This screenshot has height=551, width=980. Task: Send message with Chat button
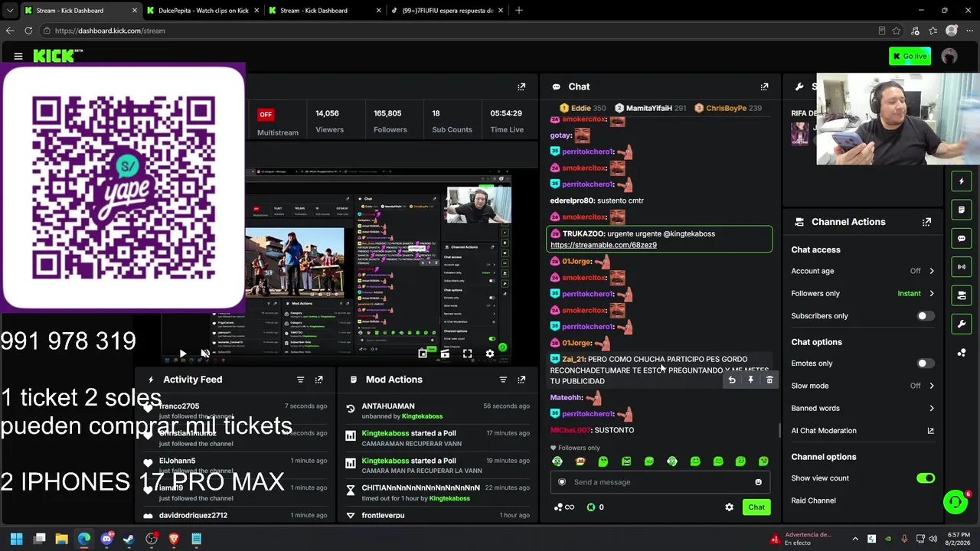pos(756,507)
